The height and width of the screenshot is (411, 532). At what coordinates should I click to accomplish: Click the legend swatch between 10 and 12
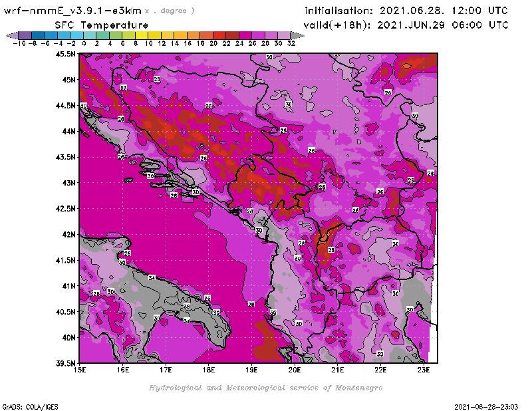pyautogui.click(x=154, y=36)
